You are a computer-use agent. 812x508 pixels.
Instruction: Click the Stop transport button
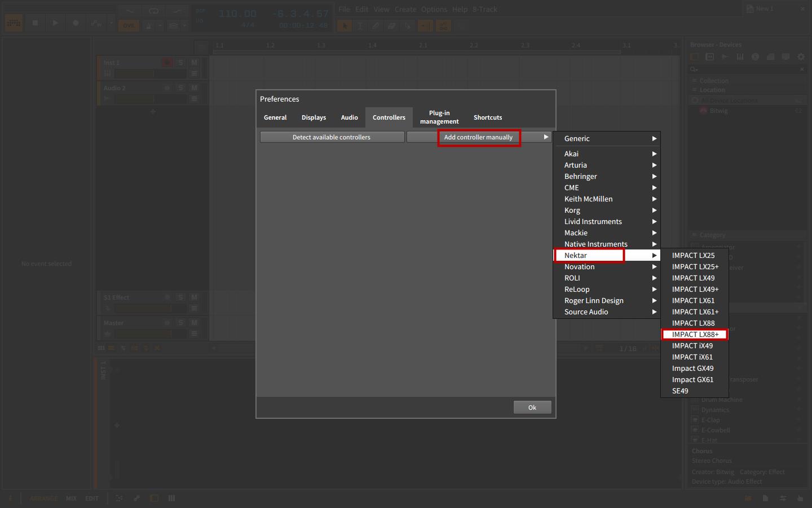click(35, 23)
